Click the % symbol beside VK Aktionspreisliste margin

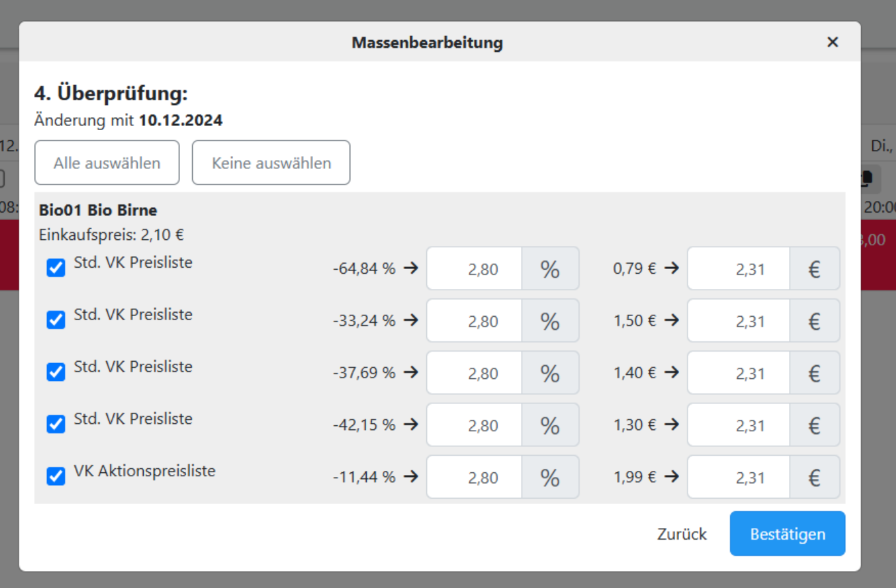pyautogui.click(x=550, y=478)
